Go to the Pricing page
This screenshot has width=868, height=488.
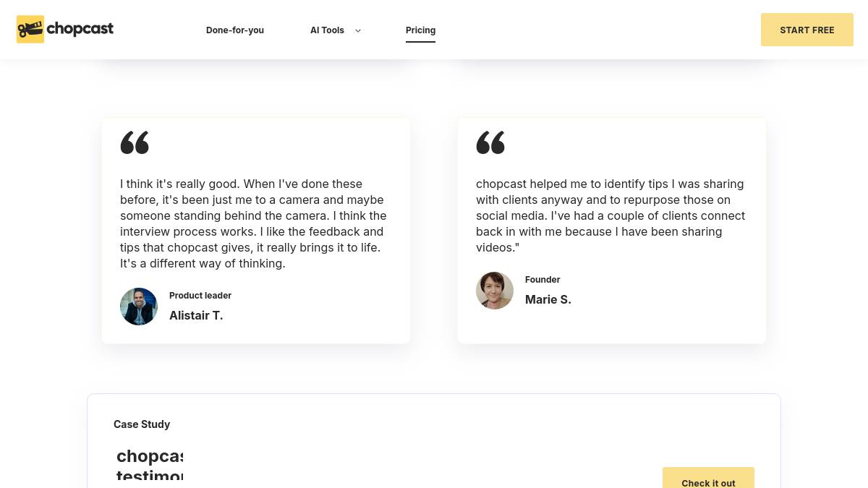tap(420, 30)
